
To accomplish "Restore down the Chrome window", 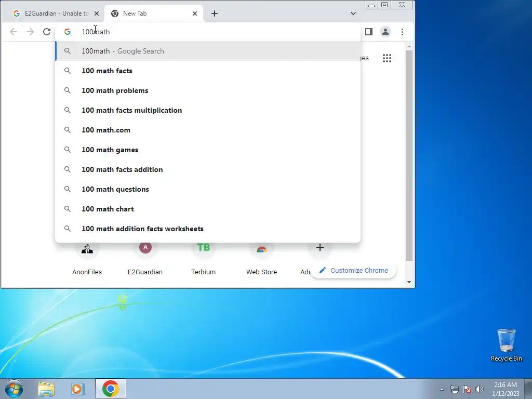I will click(x=384, y=5).
